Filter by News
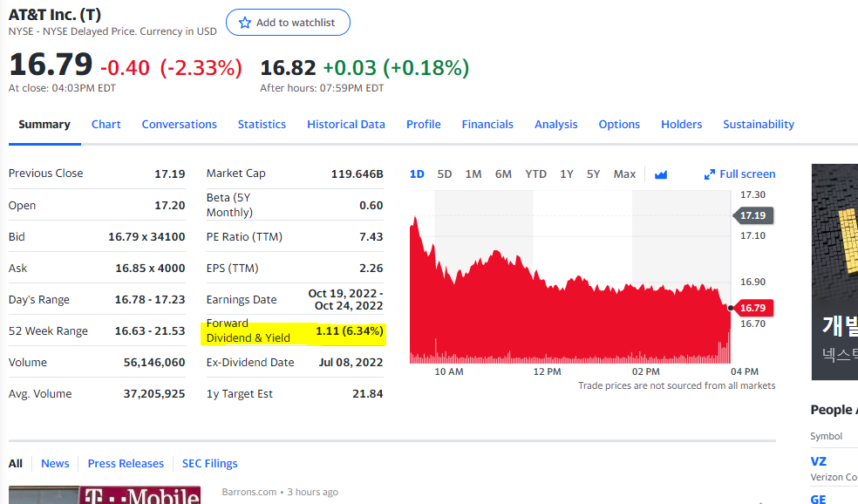Image resolution: width=858 pixels, height=504 pixels. (55, 464)
